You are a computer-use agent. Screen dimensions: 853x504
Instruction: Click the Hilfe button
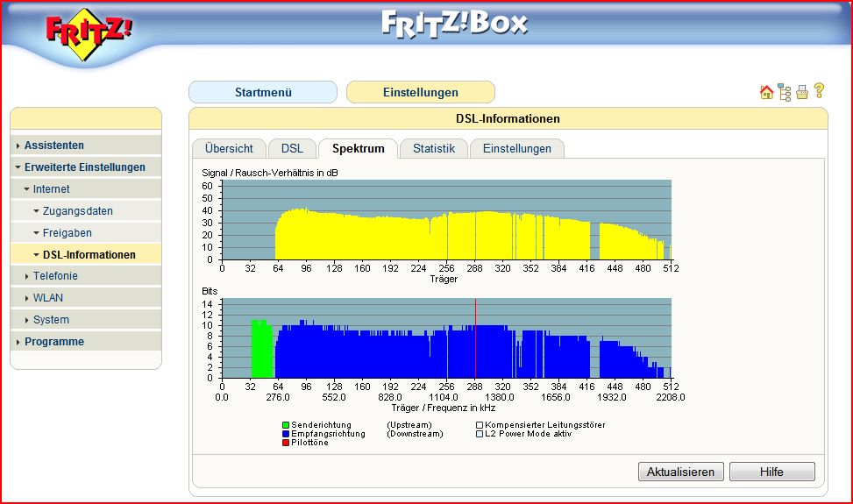click(772, 472)
